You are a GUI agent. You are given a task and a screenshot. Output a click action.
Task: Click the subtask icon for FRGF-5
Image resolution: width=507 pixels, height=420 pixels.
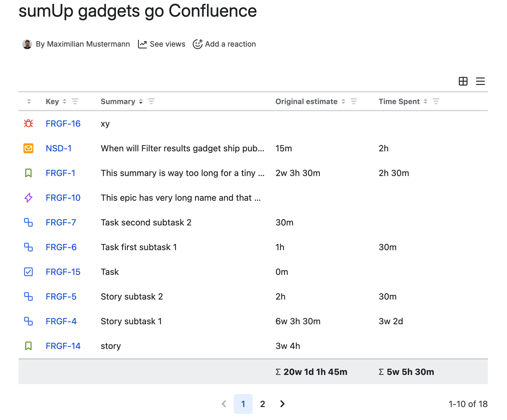coord(28,296)
